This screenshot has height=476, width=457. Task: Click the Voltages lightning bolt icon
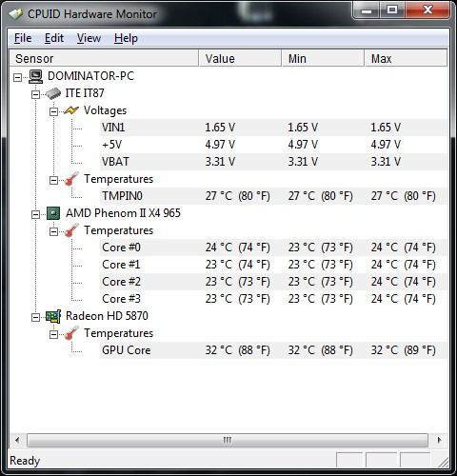click(71, 110)
